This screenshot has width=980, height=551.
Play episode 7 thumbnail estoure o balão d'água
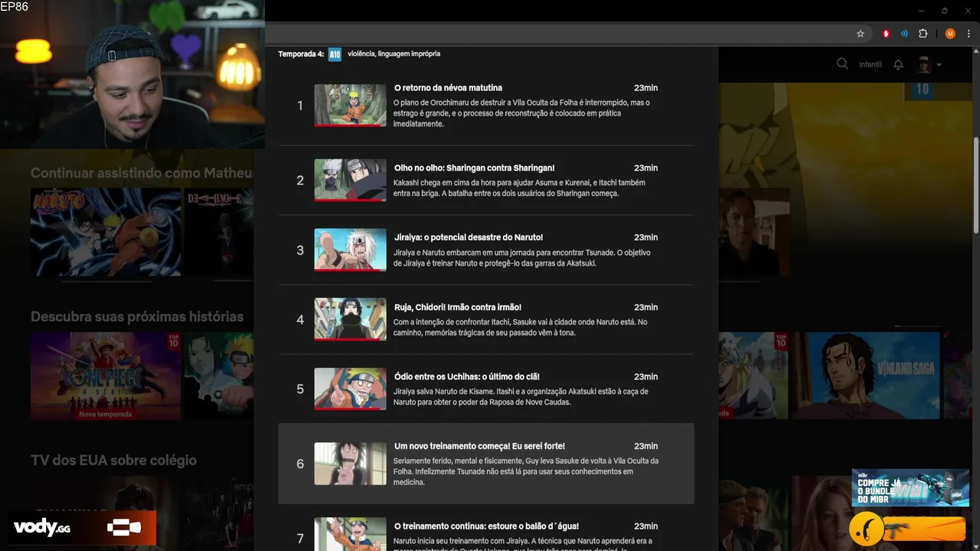coord(350,534)
